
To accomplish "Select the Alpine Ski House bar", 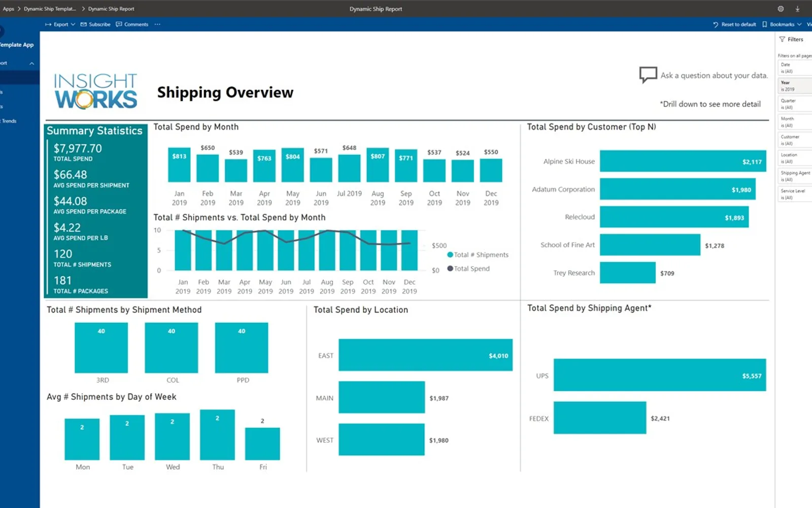I will click(683, 162).
